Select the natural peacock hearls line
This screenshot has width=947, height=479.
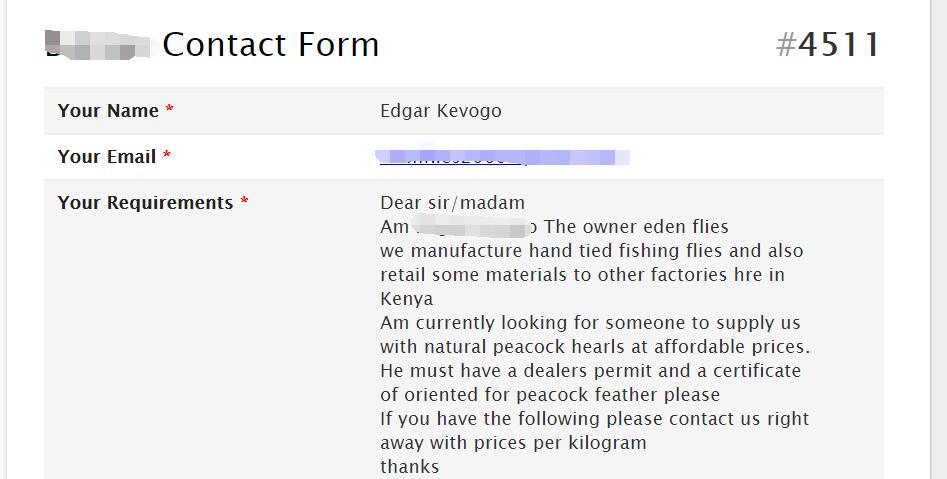pyautogui.click(x=595, y=347)
